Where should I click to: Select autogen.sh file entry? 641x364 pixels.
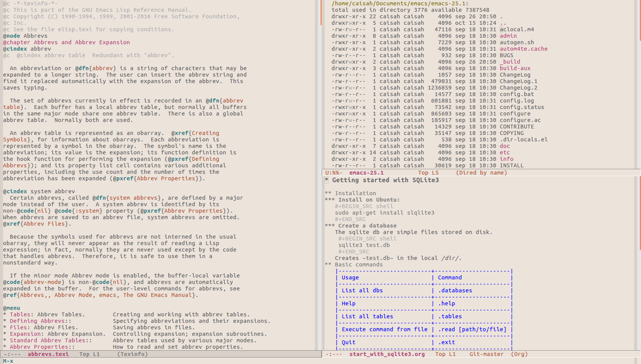pos(517,42)
